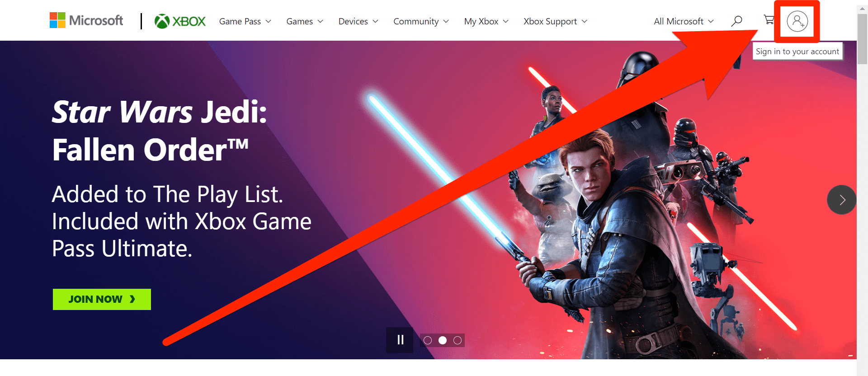The image size is (868, 376).
Task: Expand the Game Pass dropdown
Action: click(x=245, y=21)
